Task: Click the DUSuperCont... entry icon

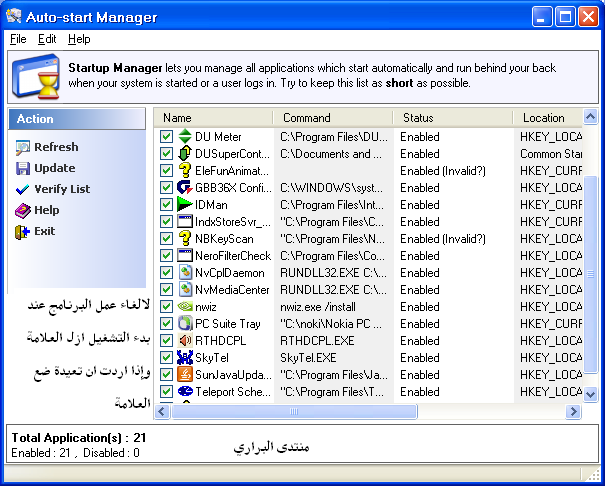Action: 185,154
